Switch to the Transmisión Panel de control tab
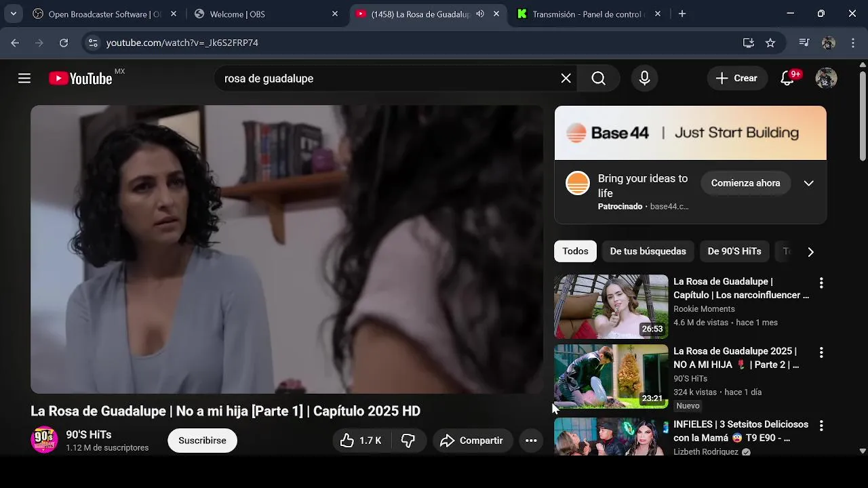Screen dimensions: 868x488 click(589, 14)
